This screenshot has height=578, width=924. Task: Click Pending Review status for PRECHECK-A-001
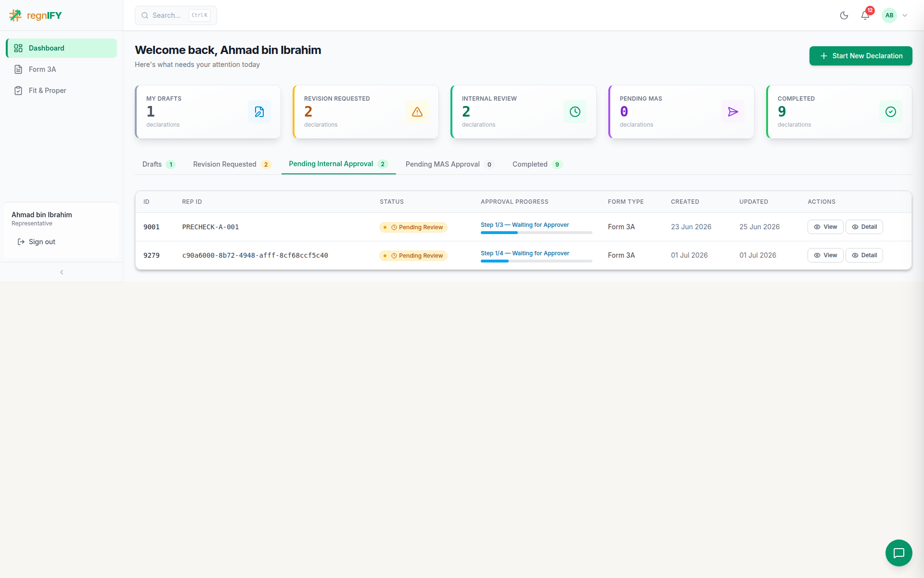click(x=413, y=227)
